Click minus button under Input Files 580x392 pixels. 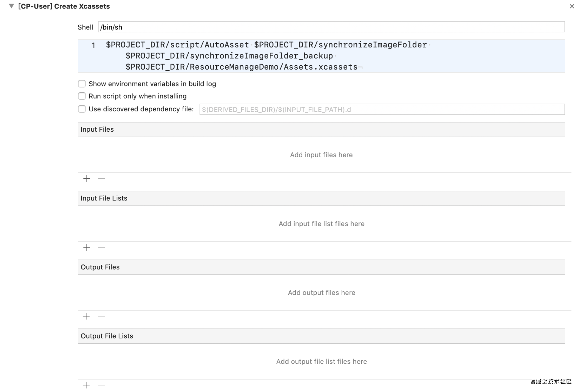coord(101,178)
